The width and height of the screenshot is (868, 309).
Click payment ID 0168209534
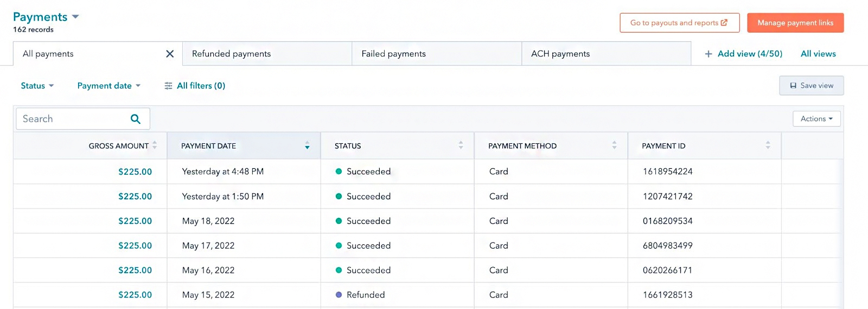(x=667, y=221)
